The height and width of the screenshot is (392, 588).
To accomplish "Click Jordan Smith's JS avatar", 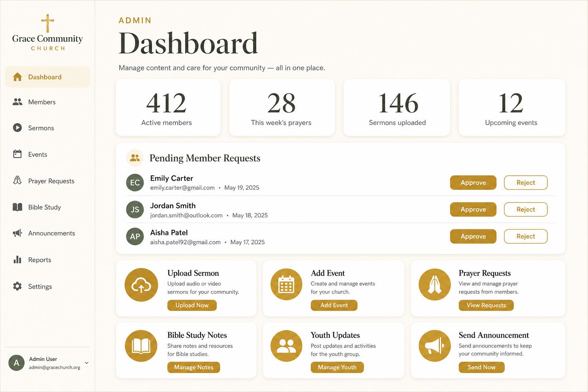I will [135, 209].
